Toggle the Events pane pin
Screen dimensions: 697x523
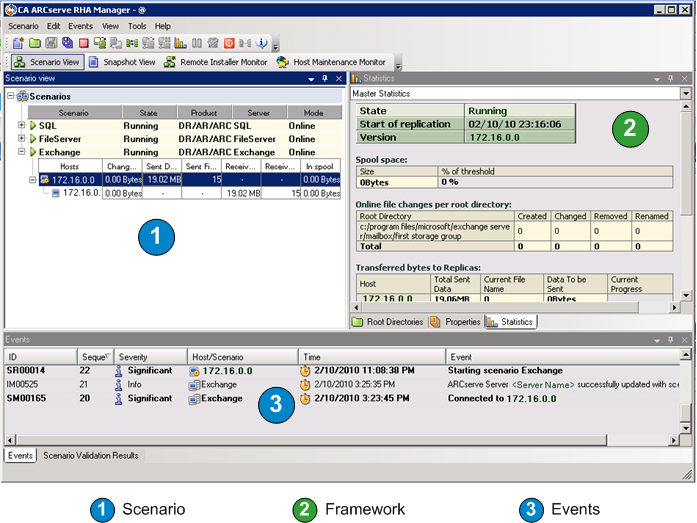pyautogui.click(x=671, y=340)
